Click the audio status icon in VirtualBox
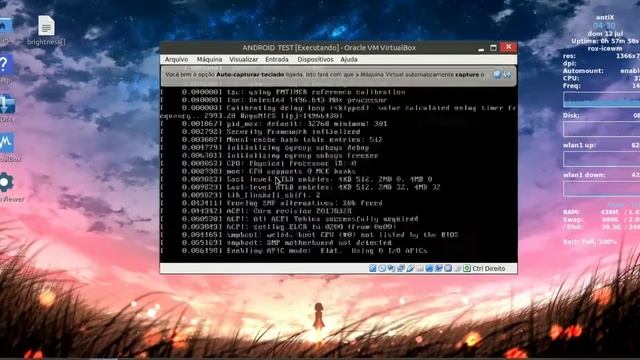 391,268
